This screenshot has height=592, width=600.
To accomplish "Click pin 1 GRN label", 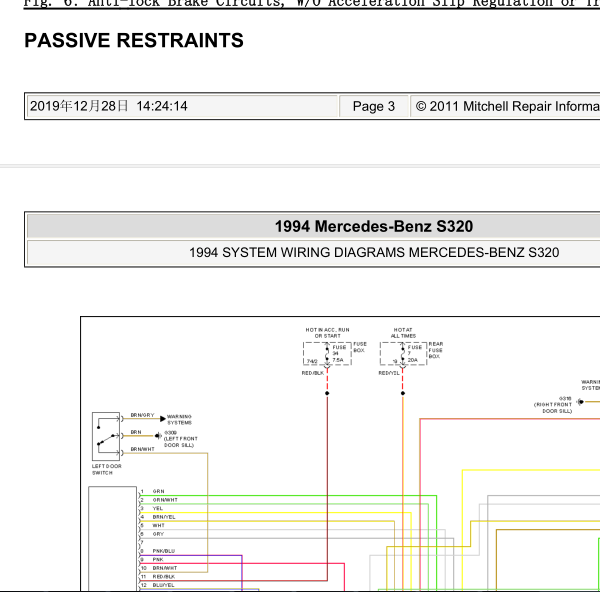I will click(158, 491).
